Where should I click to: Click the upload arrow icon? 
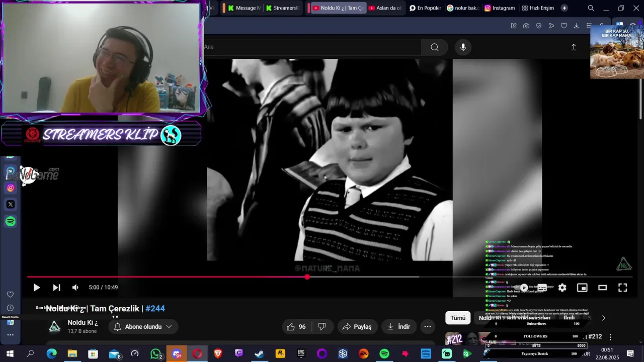[574, 47]
